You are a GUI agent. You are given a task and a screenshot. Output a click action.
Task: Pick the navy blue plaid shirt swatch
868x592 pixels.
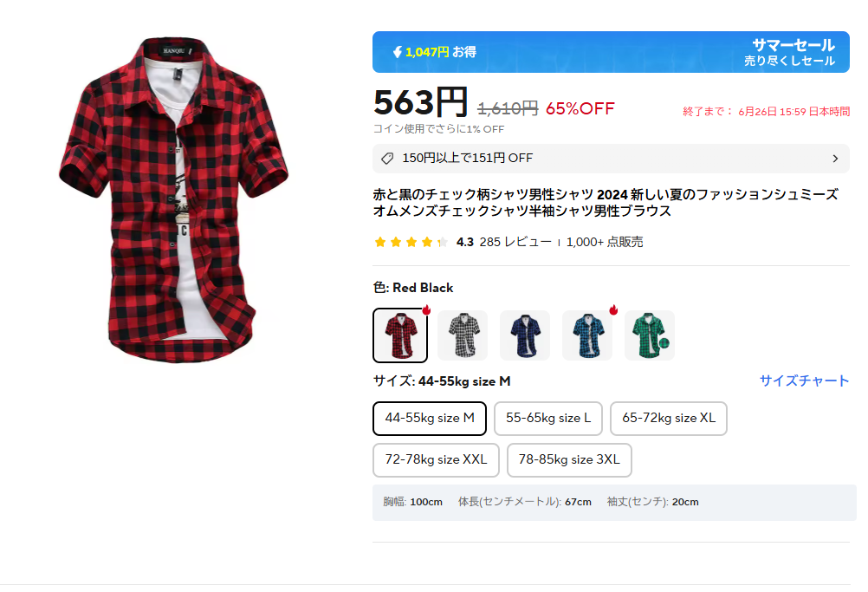tap(525, 335)
